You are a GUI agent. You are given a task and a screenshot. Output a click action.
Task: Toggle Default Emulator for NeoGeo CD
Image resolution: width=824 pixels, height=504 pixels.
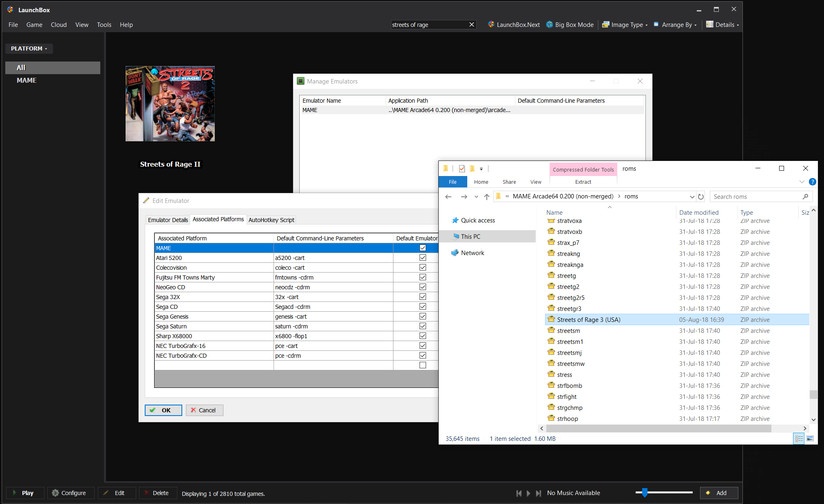[x=423, y=287]
